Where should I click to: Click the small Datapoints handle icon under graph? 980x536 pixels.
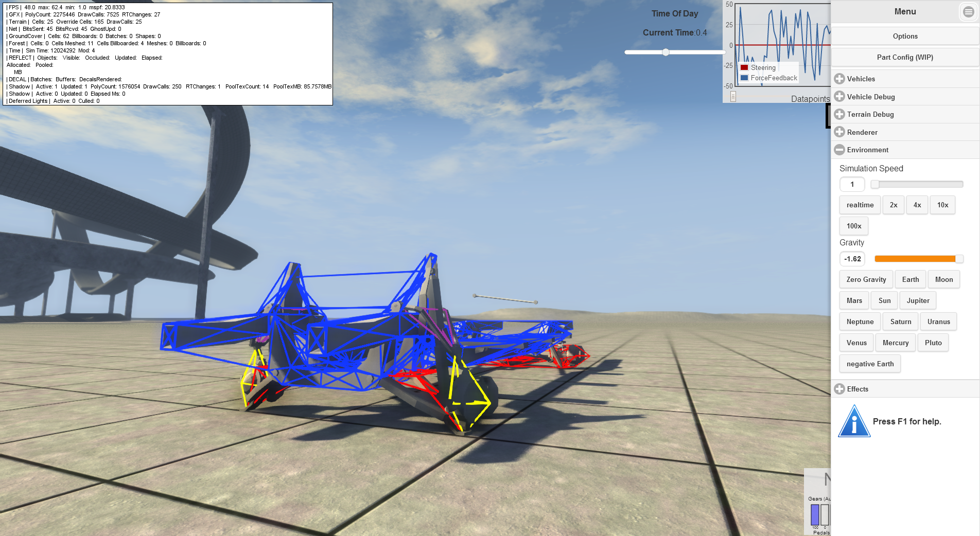tap(733, 96)
